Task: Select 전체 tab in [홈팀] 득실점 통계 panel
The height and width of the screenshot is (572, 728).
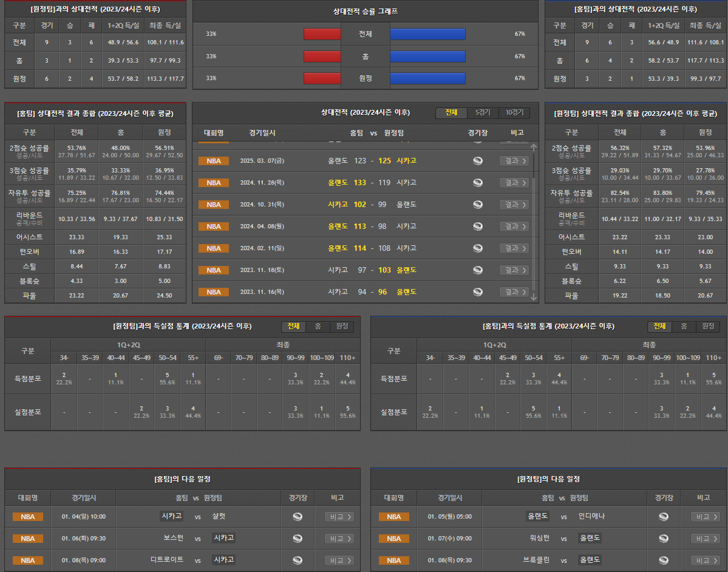Action: pyautogui.click(x=659, y=327)
